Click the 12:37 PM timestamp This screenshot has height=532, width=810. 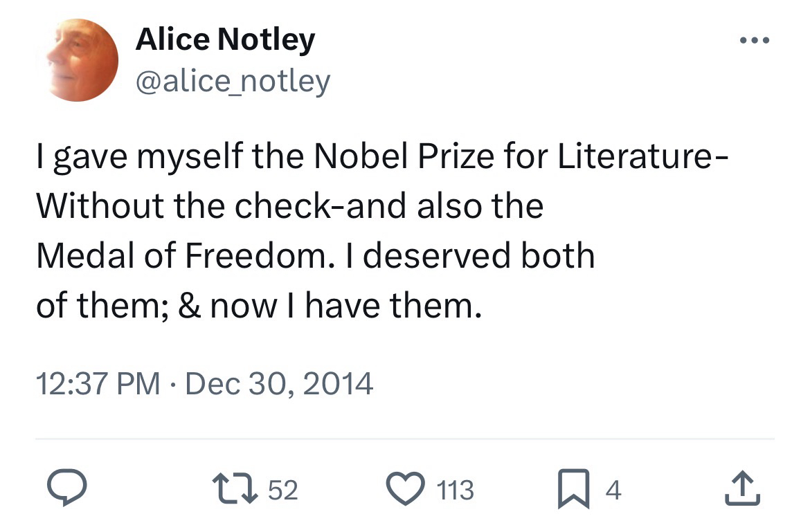[98, 383]
